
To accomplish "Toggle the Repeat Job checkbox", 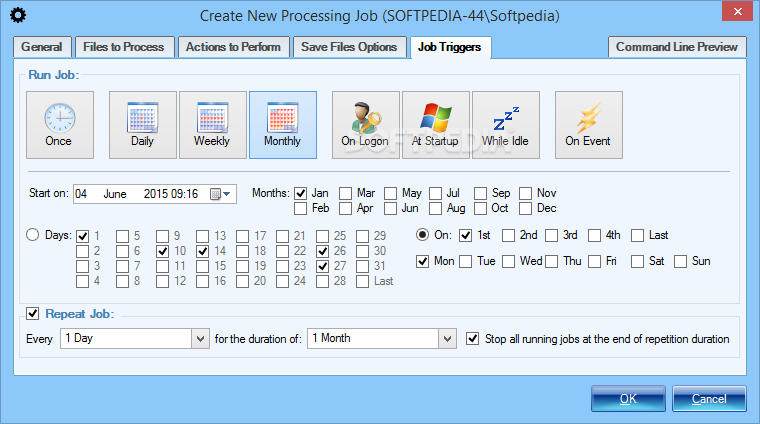I will (x=32, y=314).
